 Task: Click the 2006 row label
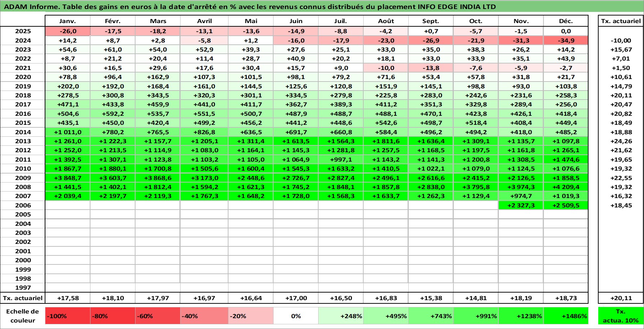pyautogui.click(x=23, y=205)
